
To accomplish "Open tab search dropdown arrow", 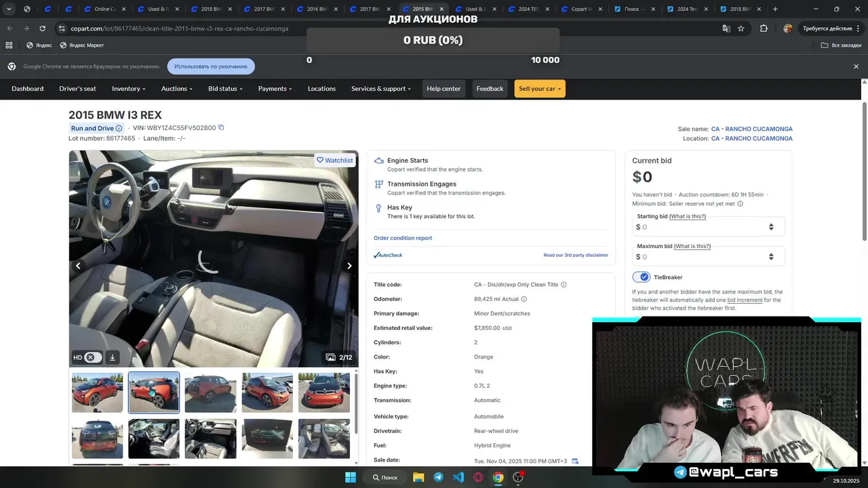I will point(9,9).
